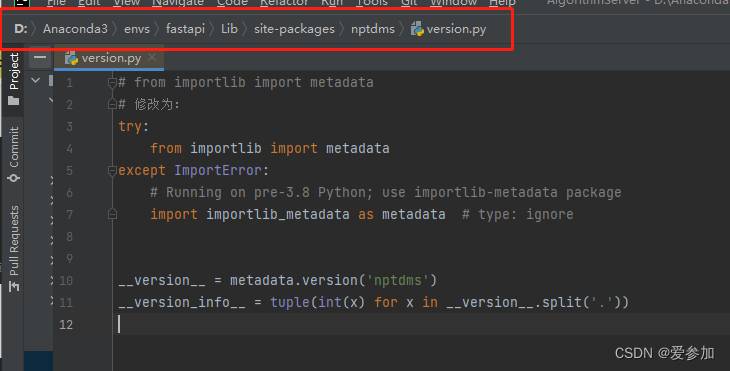The height and width of the screenshot is (371, 730).
Task: Click line number 3 in the gutter
Action: click(69, 127)
